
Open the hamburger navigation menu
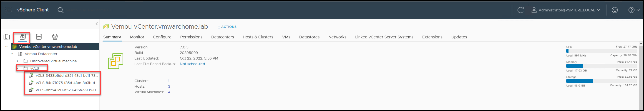tap(9, 10)
